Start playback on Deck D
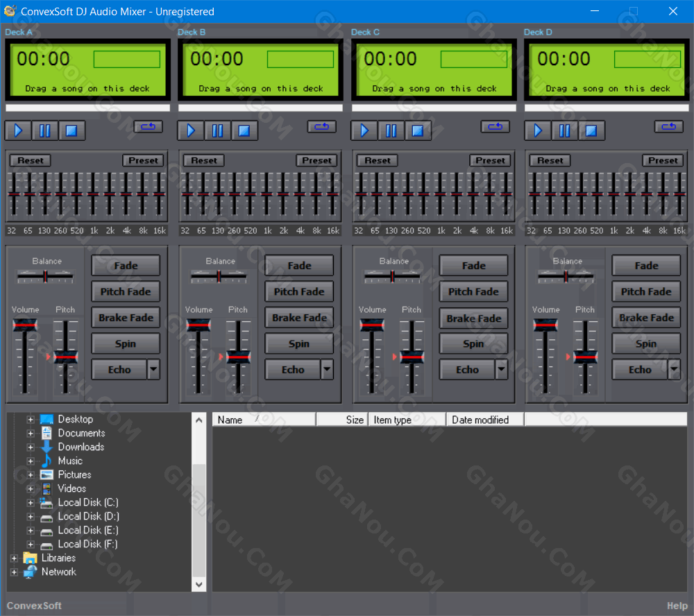The height and width of the screenshot is (616, 694). [x=538, y=130]
